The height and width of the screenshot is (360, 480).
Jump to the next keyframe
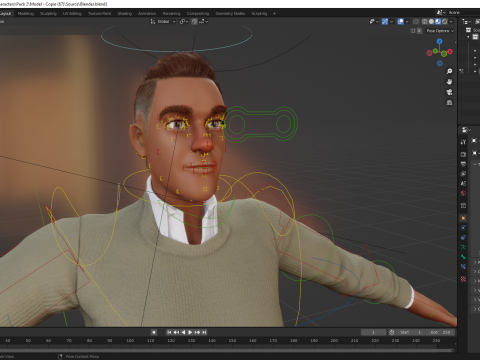tap(197, 332)
